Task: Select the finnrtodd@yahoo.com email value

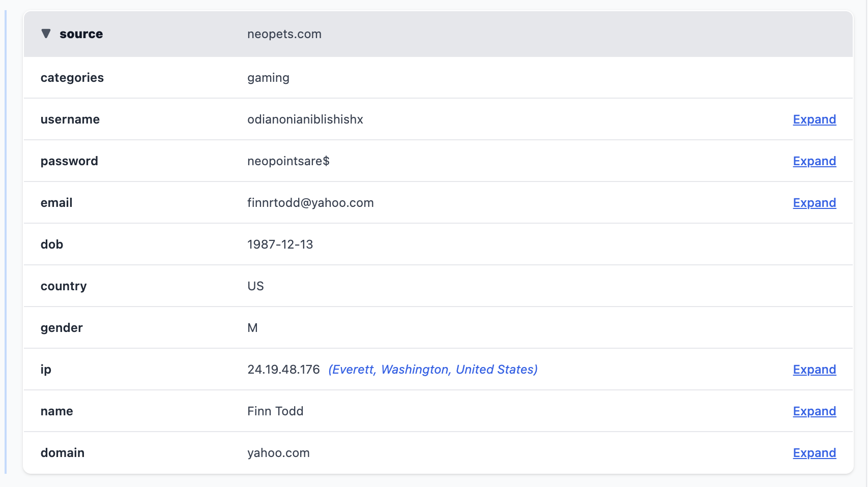Action: [310, 203]
